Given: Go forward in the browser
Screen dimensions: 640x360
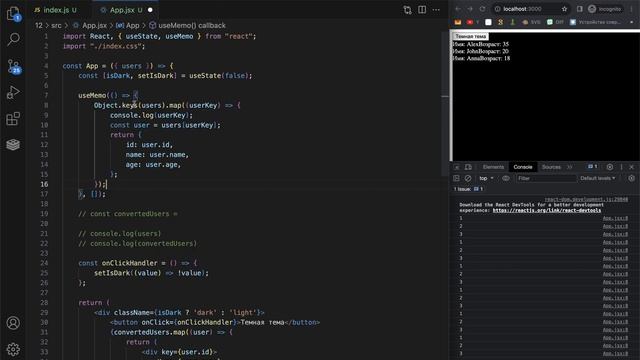Looking at the screenshot, I should tap(470, 9).
